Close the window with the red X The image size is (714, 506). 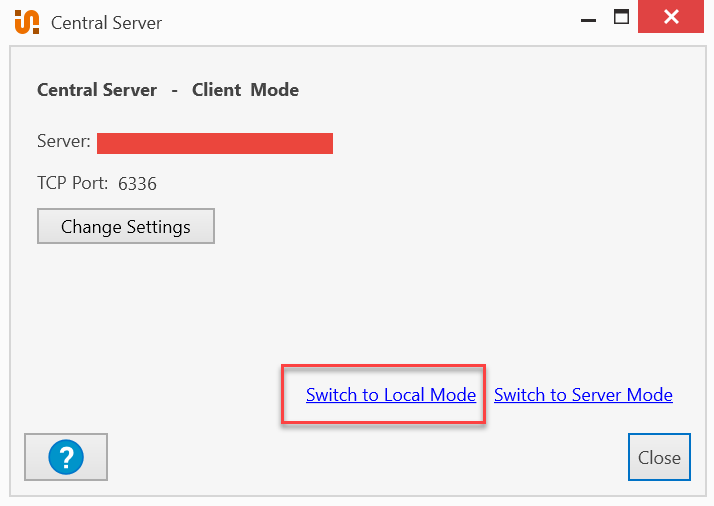[671, 18]
